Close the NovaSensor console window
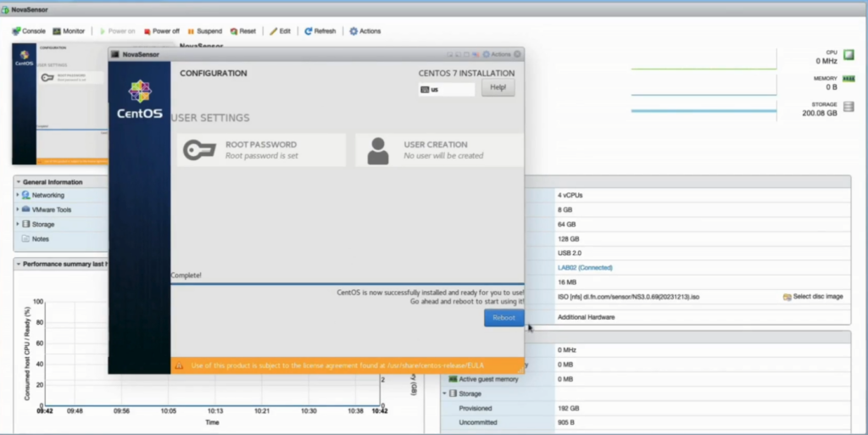Screen dimensions: 868x435 tap(518, 54)
